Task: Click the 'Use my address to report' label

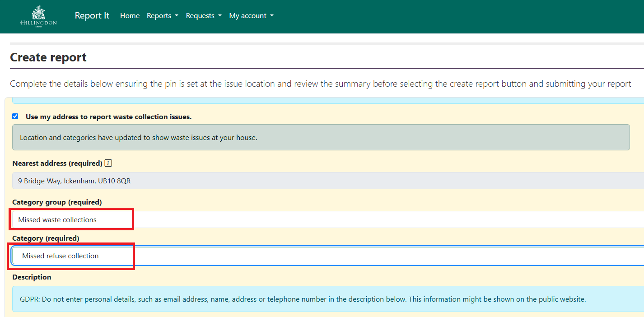Action: tap(108, 117)
